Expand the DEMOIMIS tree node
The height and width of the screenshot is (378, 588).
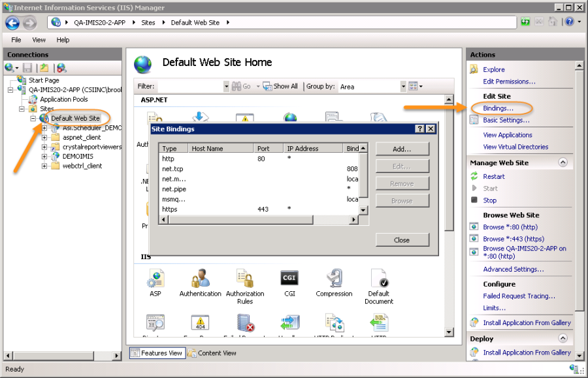44,157
